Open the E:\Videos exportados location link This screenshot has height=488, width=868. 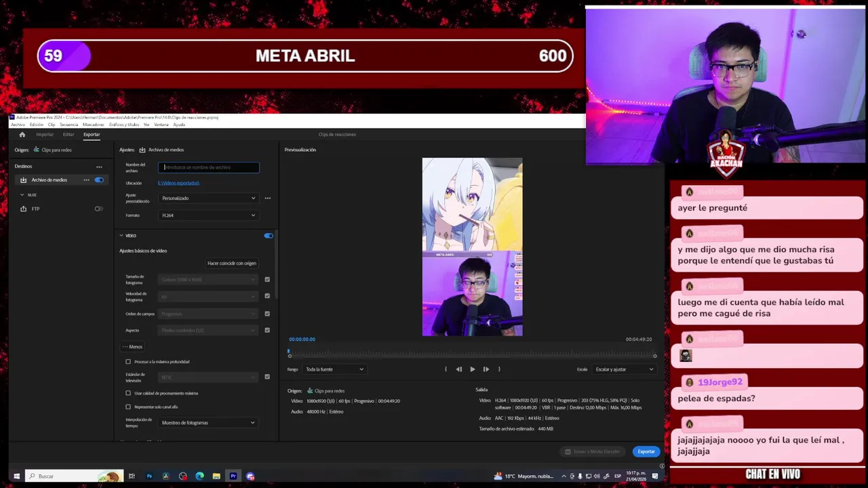179,183
